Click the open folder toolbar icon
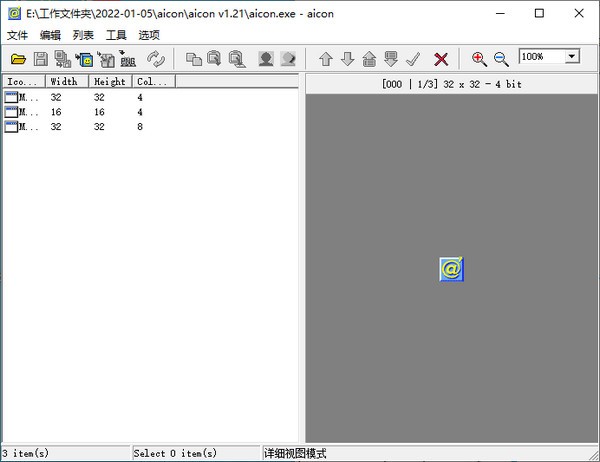 pos(18,59)
